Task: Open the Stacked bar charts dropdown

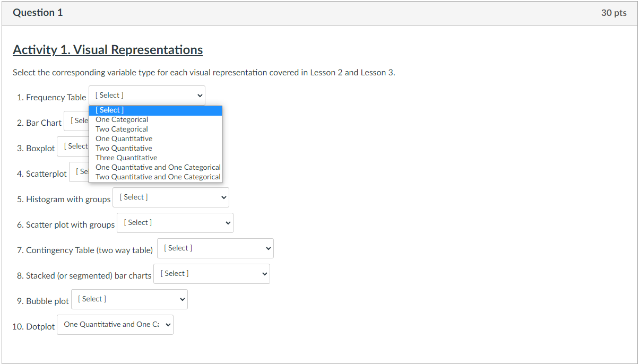Action: click(x=212, y=274)
